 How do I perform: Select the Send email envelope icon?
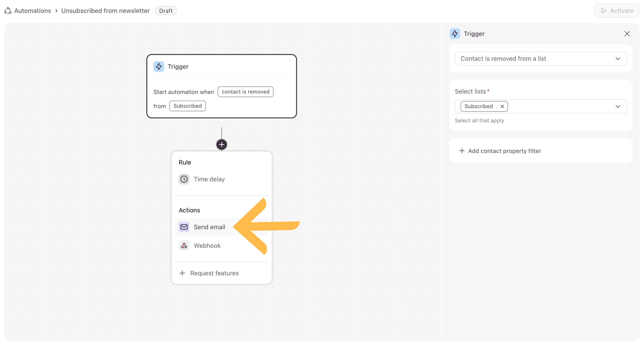point(184,227)
